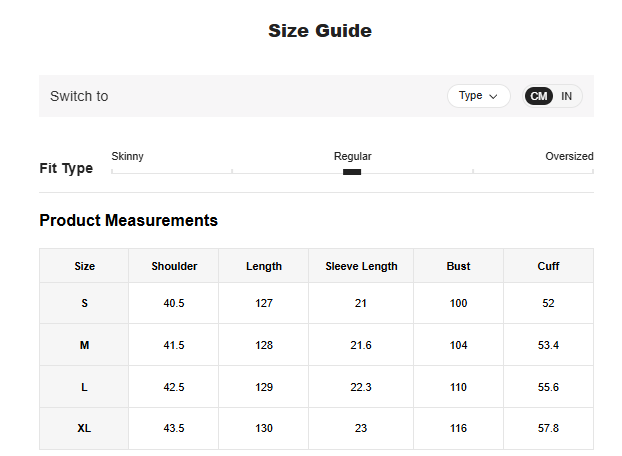Switch measurements to IN units
Image resolution: width=622 pixels, height=456 pixels.
point(567,96)
